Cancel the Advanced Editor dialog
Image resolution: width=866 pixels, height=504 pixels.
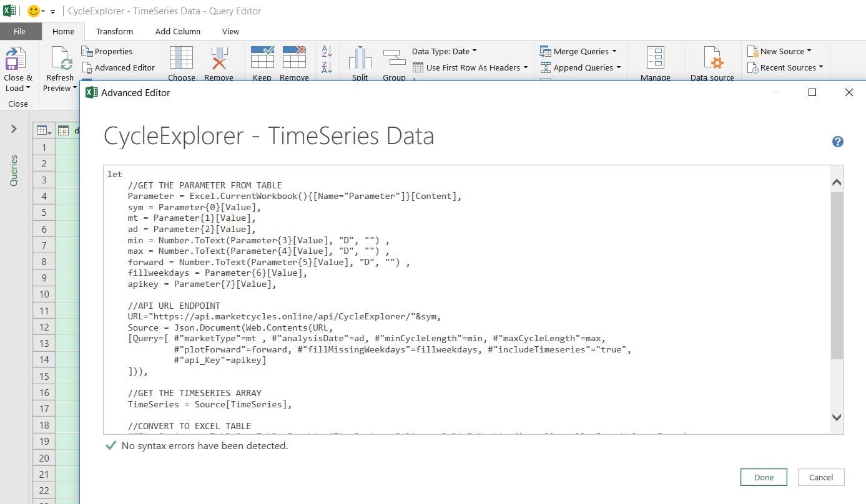(820, 477)
